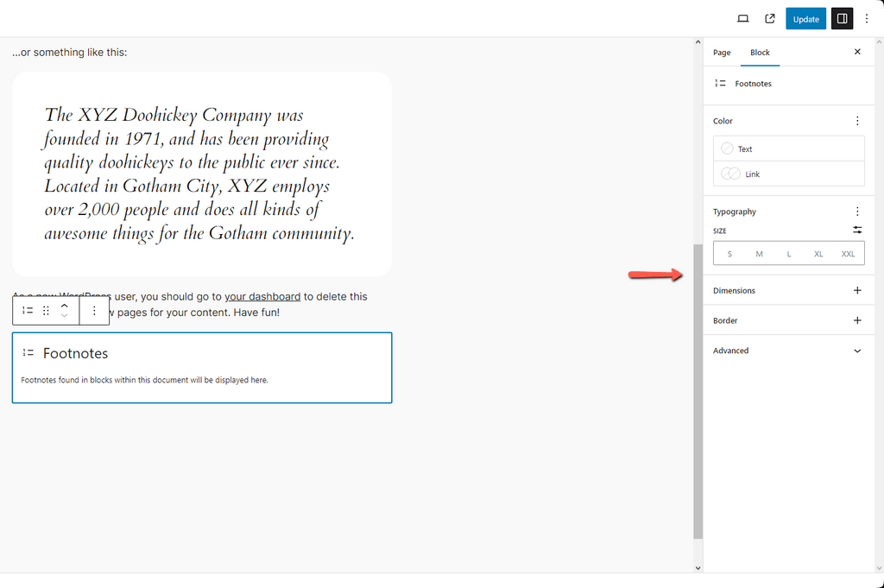Click the block drag handle icon
The height and width of the screenshot is (588, 884).
(x=47, y=310)
